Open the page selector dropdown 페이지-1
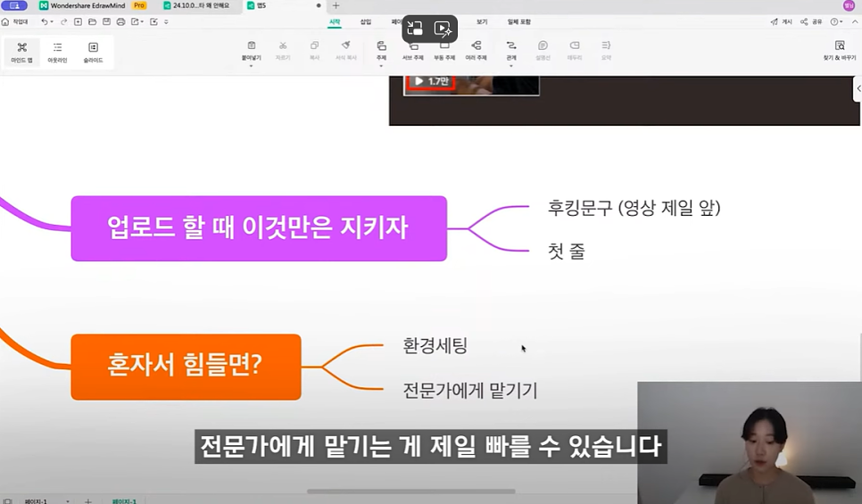The image size is (862, 504). coord(46,500)
